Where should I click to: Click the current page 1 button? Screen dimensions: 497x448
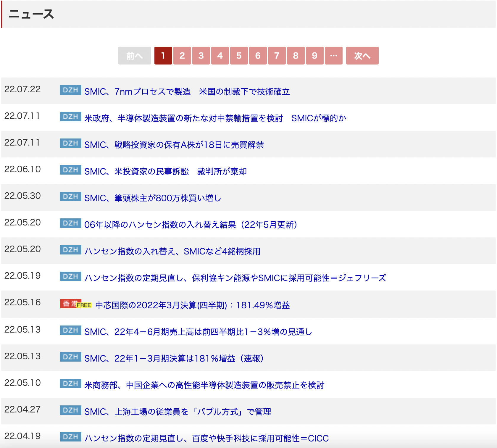point(163,56)
